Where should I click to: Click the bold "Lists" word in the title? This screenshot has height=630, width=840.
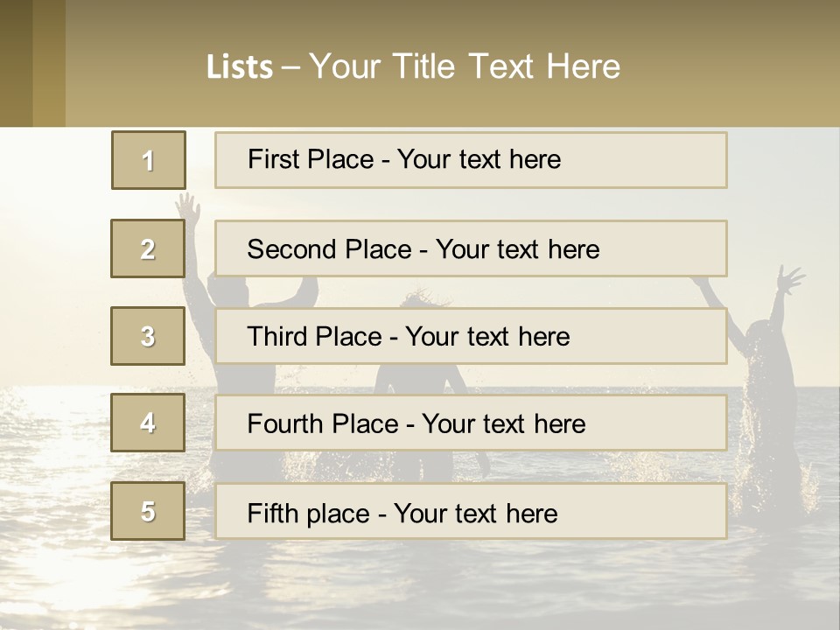[x=239, y=66]
